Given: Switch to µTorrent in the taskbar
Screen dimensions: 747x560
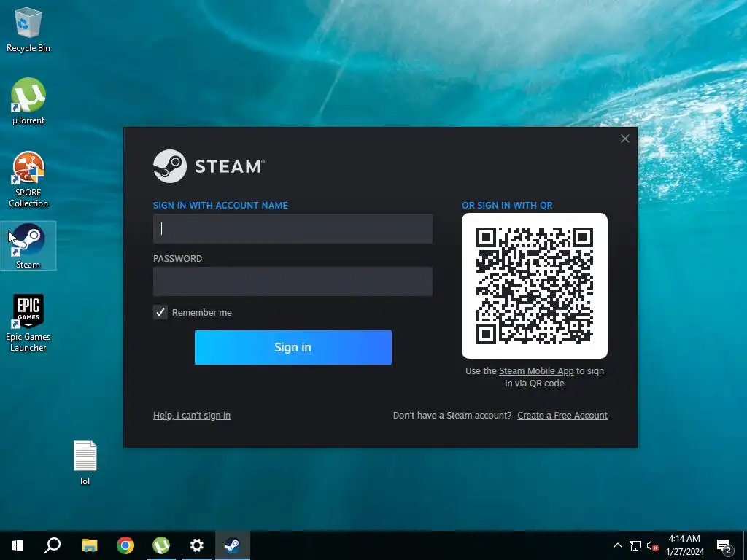Looking at the screenshot, I should click(161, 545).
